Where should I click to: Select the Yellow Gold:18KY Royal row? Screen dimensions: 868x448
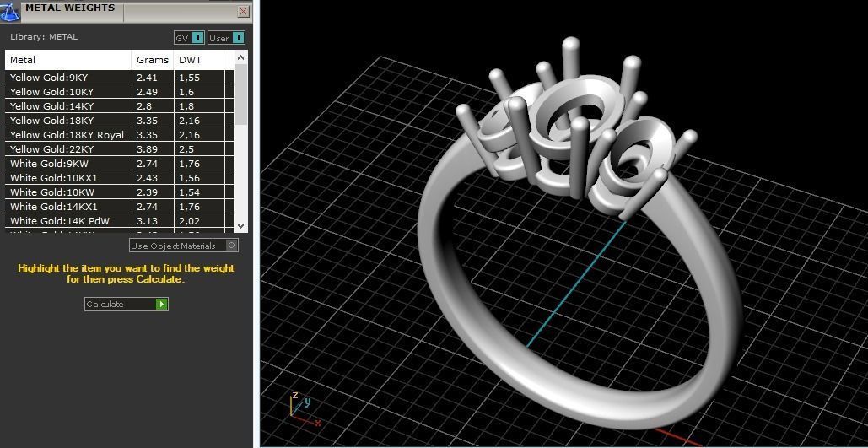tap(120, 135)
